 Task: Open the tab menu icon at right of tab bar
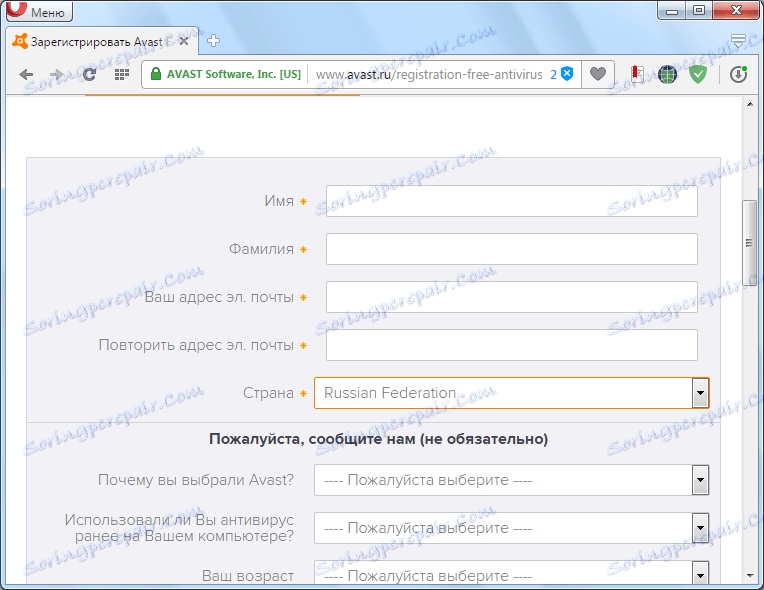click(739, 41)
